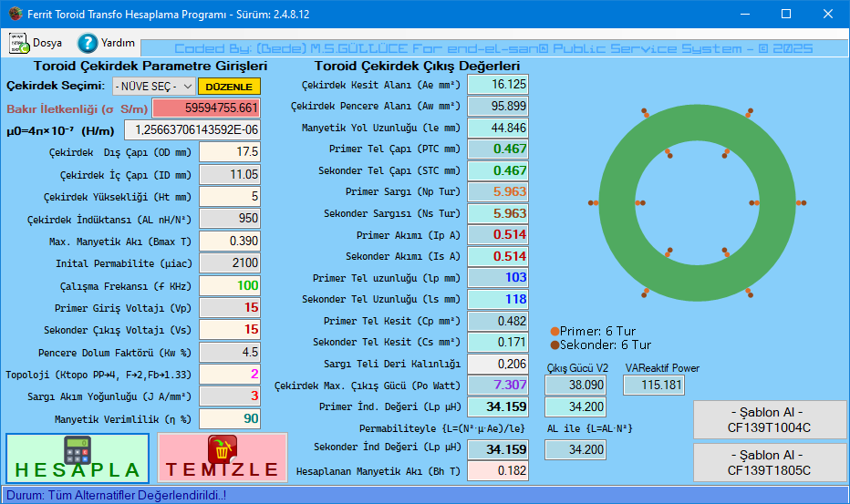This screenshot has height=504, width=850.
Task: Select the Primer Giriş Voltajı field
Action: tap(230, 307)
